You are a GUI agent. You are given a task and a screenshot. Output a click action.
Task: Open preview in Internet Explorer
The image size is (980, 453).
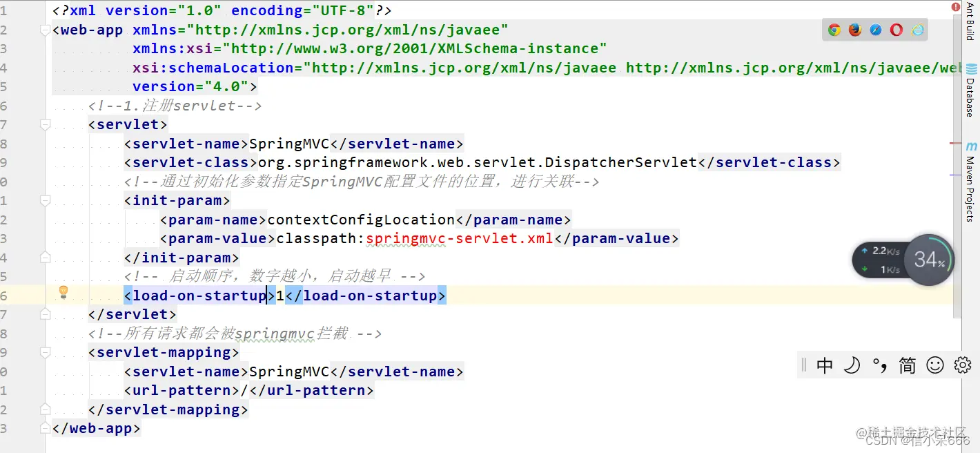click(917, 30)
